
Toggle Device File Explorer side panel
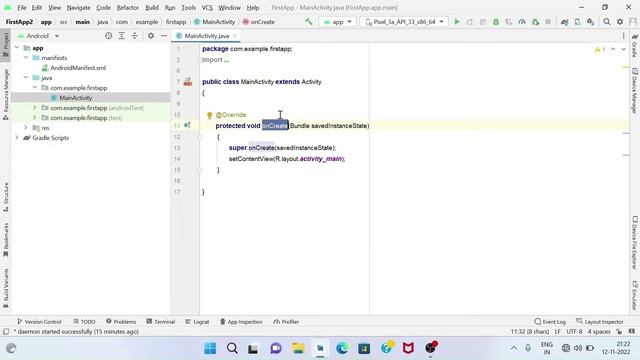635,242
